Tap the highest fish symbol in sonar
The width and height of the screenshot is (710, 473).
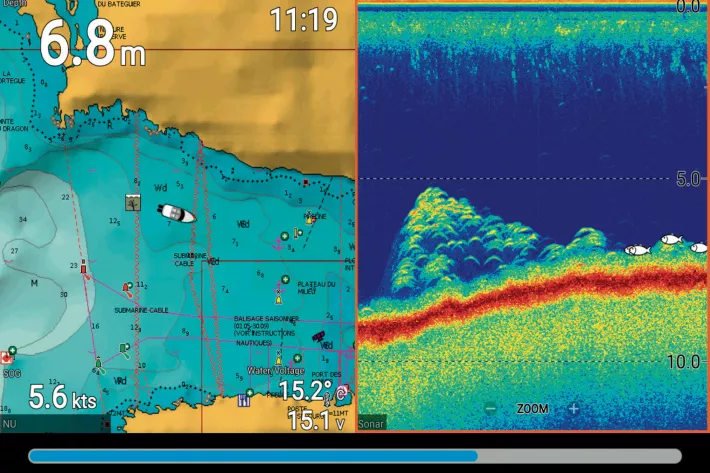pos(672,239)
